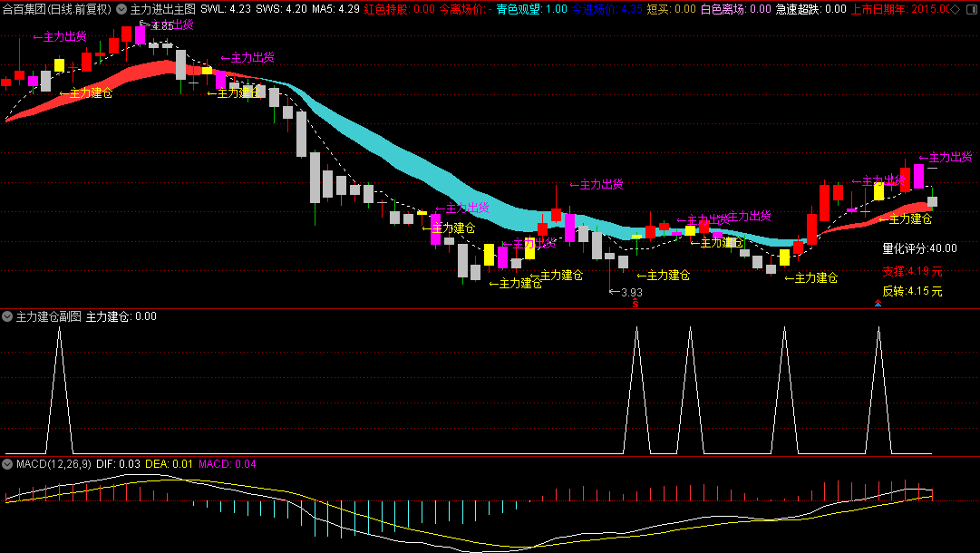The image size is (980, 553).
Task: Click the 4.85 highest price label
Action: [x=157, y=25]
